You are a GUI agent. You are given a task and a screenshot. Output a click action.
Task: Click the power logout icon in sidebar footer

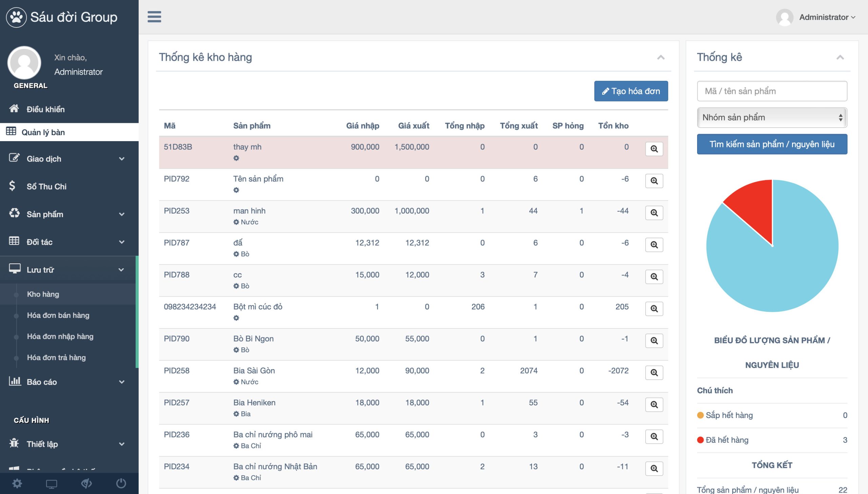coord(121,483)
